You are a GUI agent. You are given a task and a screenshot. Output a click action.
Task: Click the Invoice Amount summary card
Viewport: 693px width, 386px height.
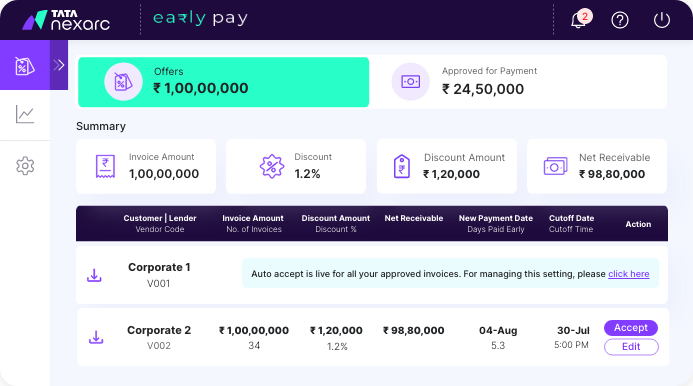[x=146, y=166]
